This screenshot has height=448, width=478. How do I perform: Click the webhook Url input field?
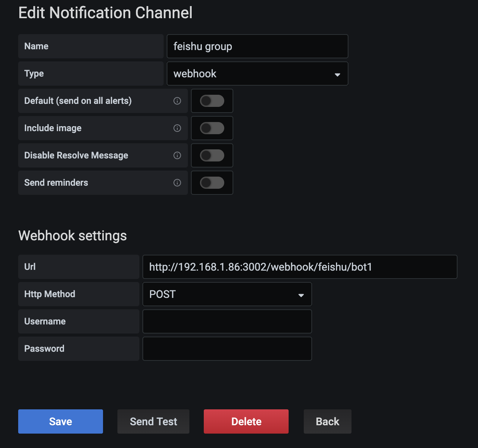point(300,267)
